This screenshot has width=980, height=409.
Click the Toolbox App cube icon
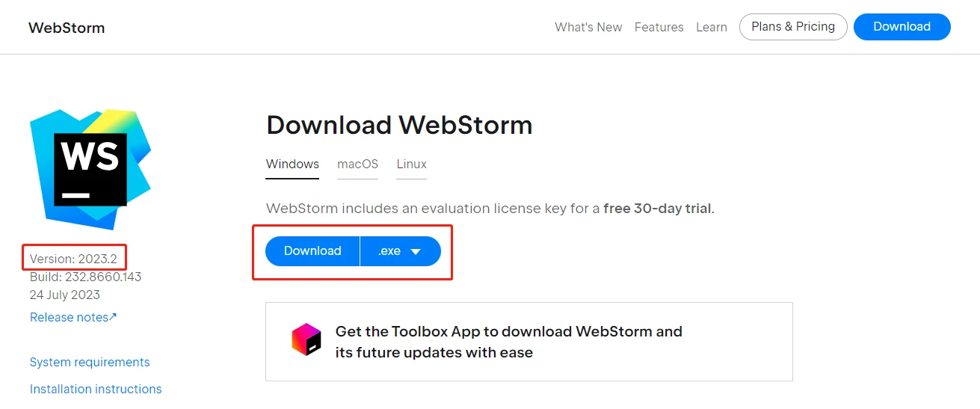306,340
